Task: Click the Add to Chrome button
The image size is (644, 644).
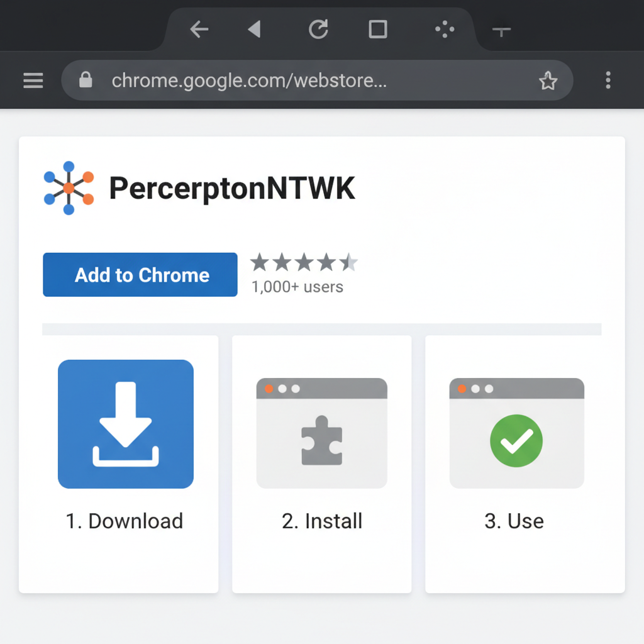Action: tap(140, 275)
